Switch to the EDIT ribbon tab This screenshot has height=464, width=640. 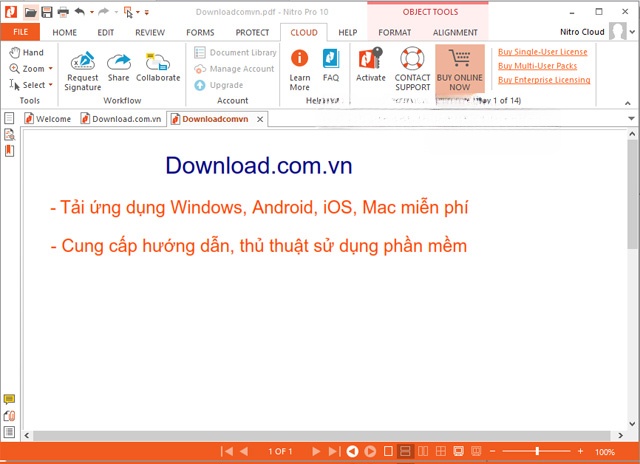pyautogui.click(x=105, y=32)
